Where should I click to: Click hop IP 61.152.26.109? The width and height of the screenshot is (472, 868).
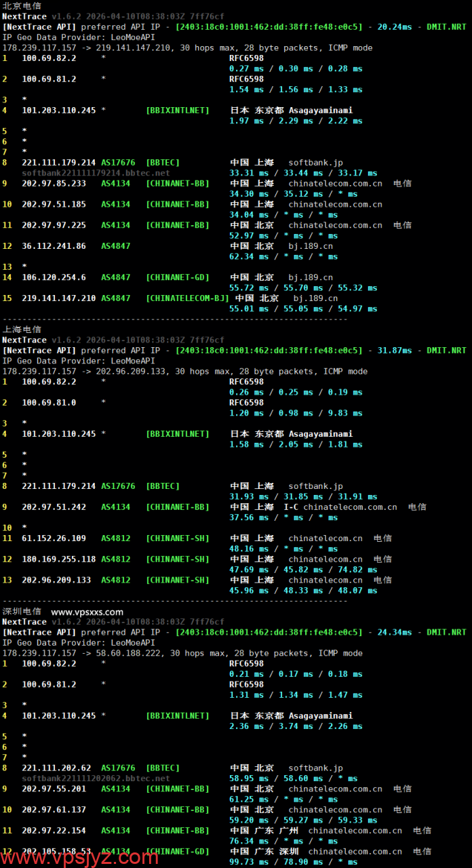54,538
